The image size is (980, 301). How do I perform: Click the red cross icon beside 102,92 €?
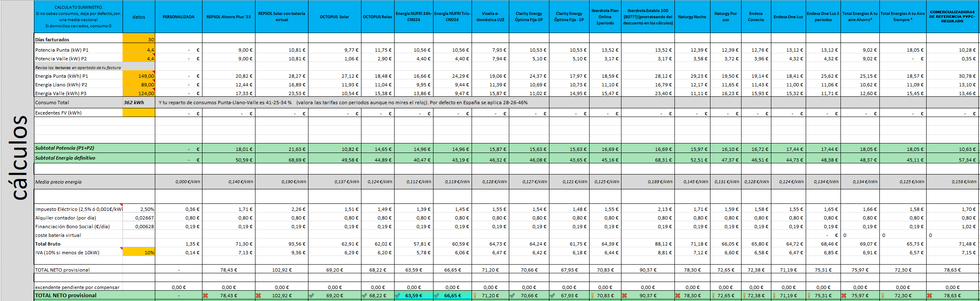point(258,296)
